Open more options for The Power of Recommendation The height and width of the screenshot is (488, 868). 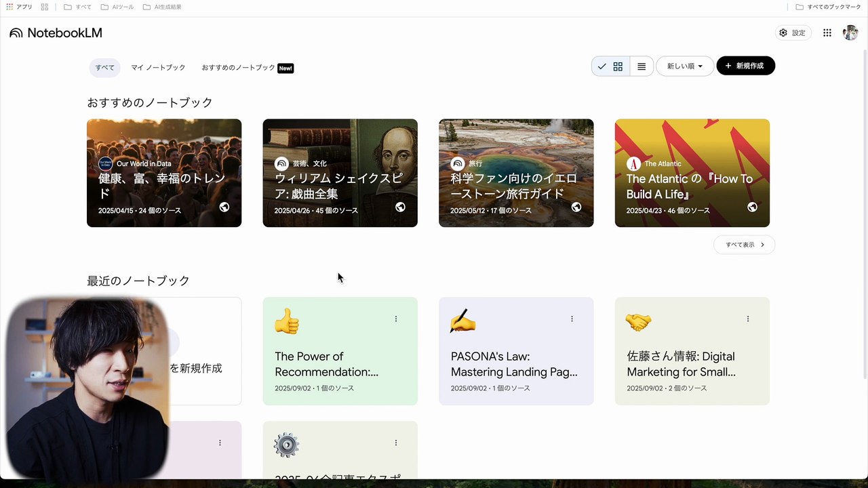click(x=396, y=319)
